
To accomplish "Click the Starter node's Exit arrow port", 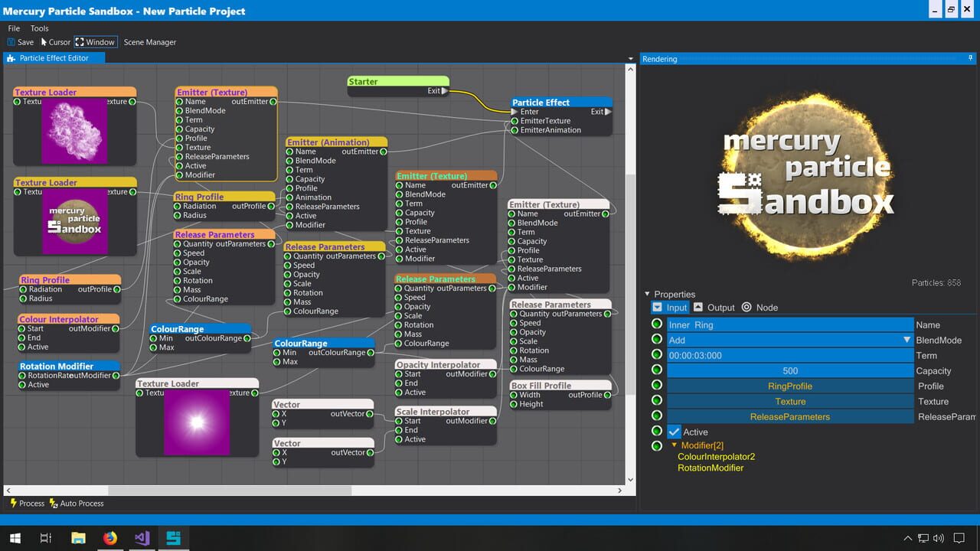I will click(445, 91).
